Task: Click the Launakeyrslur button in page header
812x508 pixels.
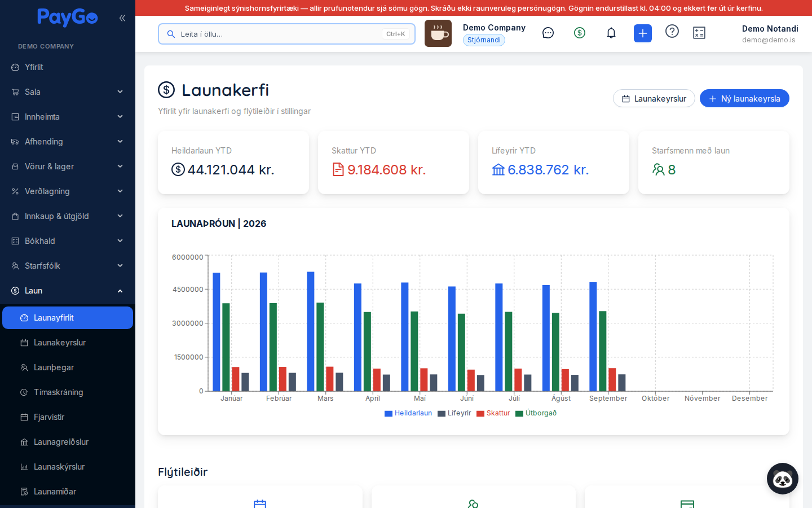Action: tap(654, 98)
